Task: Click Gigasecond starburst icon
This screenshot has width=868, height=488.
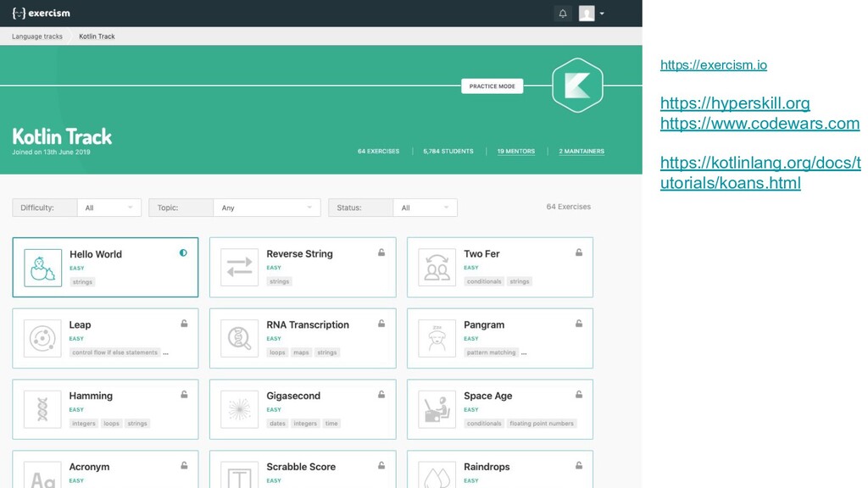Action: (x=239, y=409)
